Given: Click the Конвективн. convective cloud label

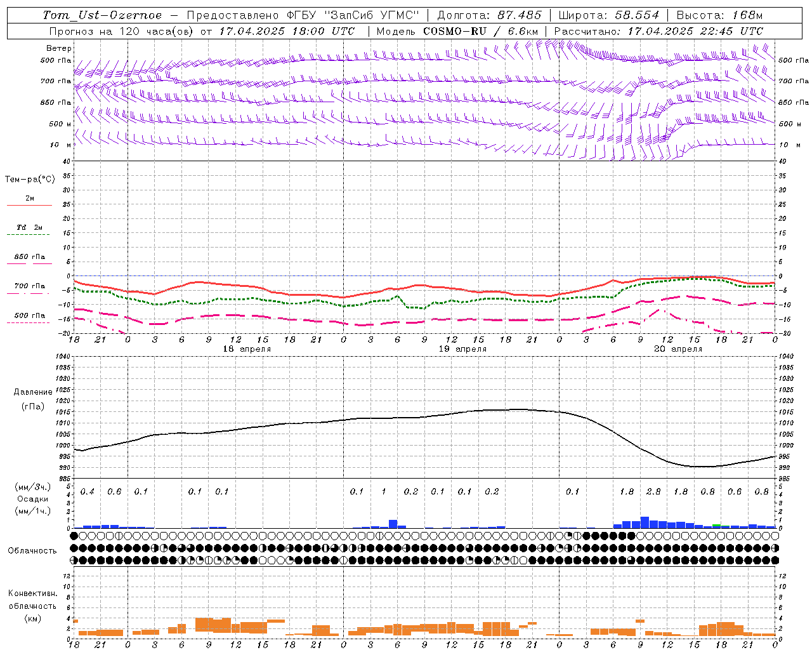Looking at the screenshot, I should point(33,594).
